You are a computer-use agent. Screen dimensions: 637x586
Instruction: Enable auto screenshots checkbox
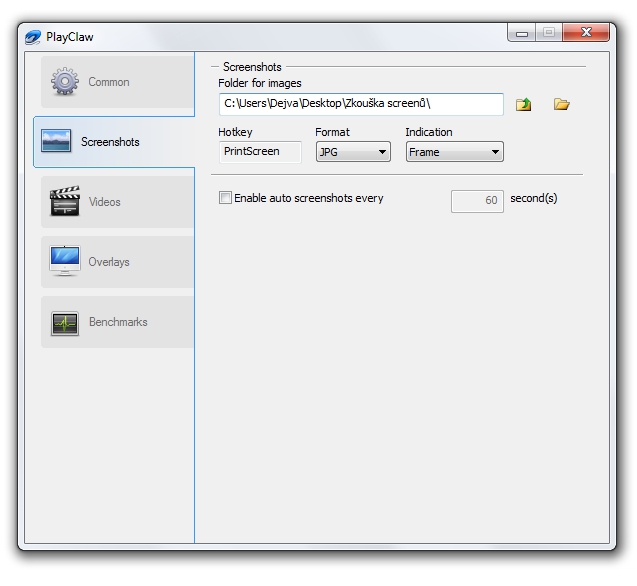coord(225,198)
